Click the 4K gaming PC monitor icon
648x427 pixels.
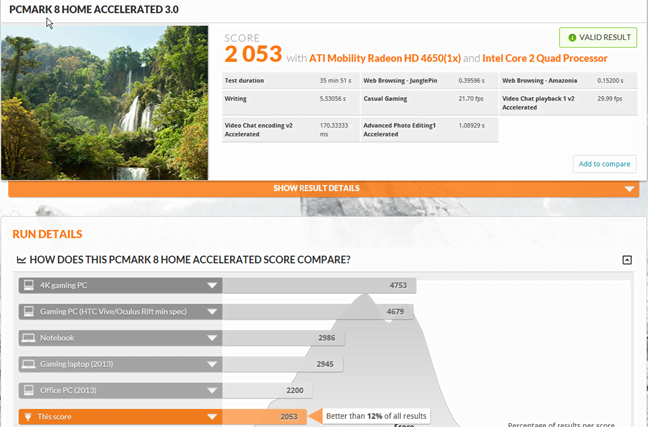click(29, 285)
